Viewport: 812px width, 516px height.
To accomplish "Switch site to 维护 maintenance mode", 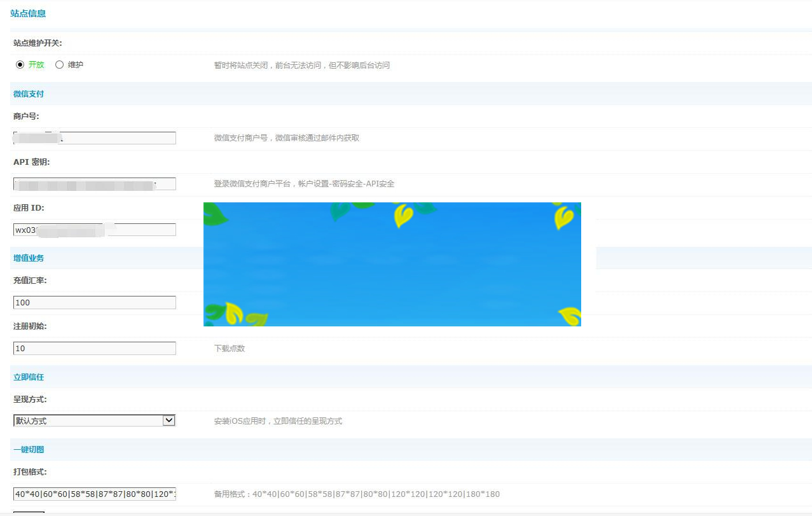I will (x=58, y=64).
